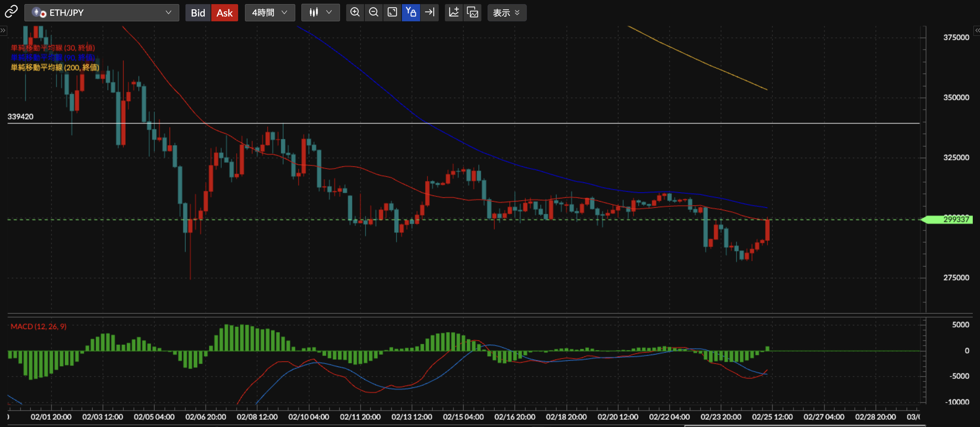This screenshot has height=427, width=980.
Task: Click the fit-to-screen expand icon
Action: pos(392,12)
